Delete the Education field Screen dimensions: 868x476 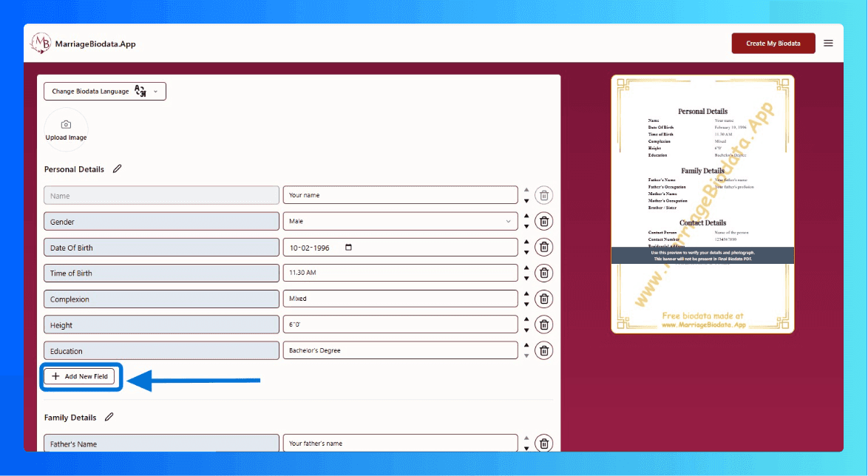[x=543, y=350]
